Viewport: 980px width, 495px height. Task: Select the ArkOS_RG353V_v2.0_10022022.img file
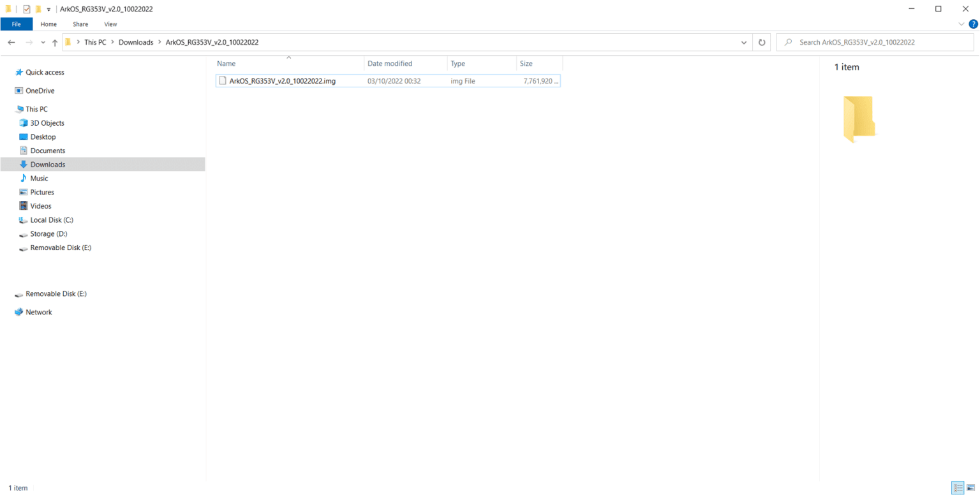tap(282, 81)
